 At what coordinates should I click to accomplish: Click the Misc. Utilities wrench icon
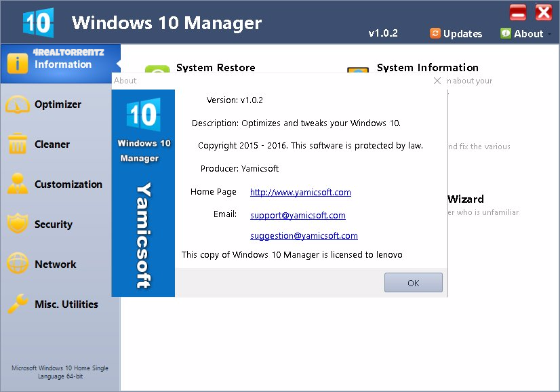point(17,303)
